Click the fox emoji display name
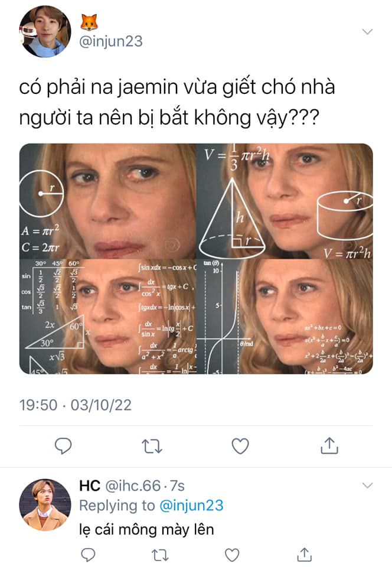 89,22
